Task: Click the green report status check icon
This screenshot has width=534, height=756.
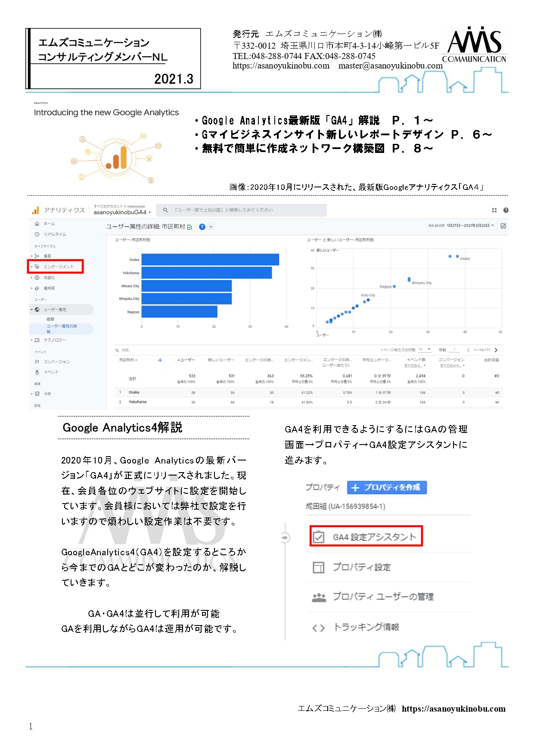Action: click(x=189, y=227)
